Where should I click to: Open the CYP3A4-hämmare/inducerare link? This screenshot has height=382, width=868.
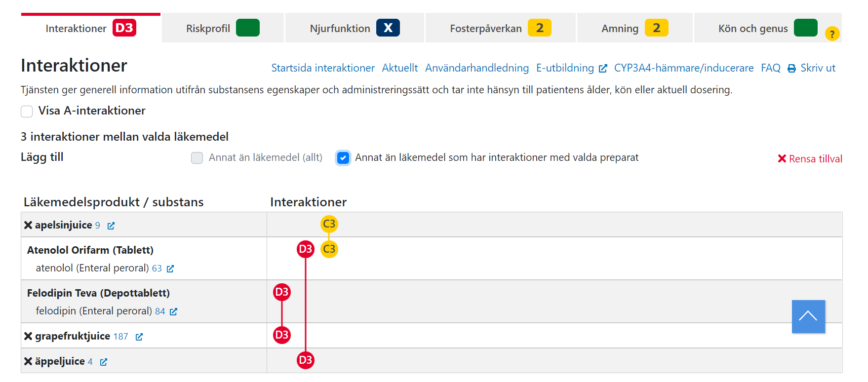coord(683,68)
